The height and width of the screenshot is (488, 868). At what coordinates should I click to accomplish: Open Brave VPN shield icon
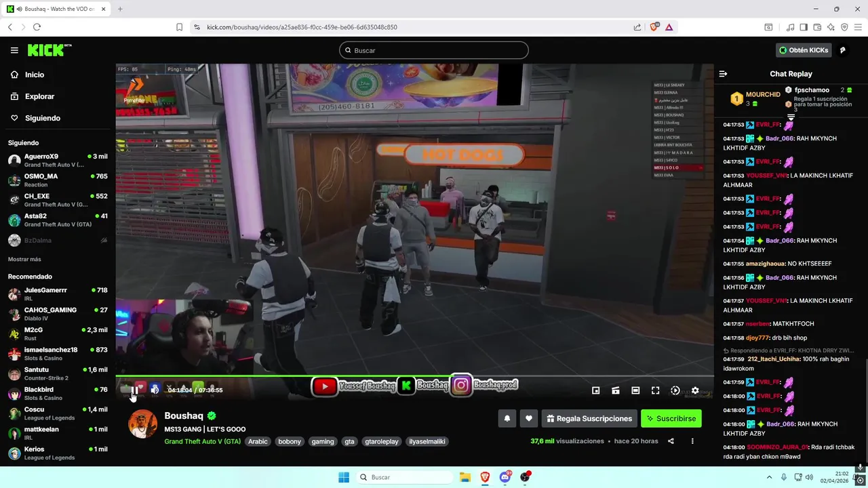[844, 27]
